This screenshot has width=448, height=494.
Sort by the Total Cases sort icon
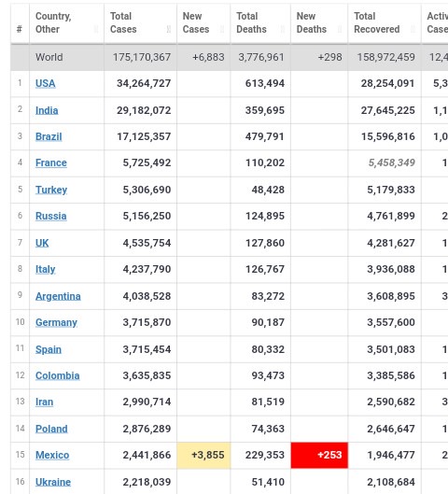(169, 29)
